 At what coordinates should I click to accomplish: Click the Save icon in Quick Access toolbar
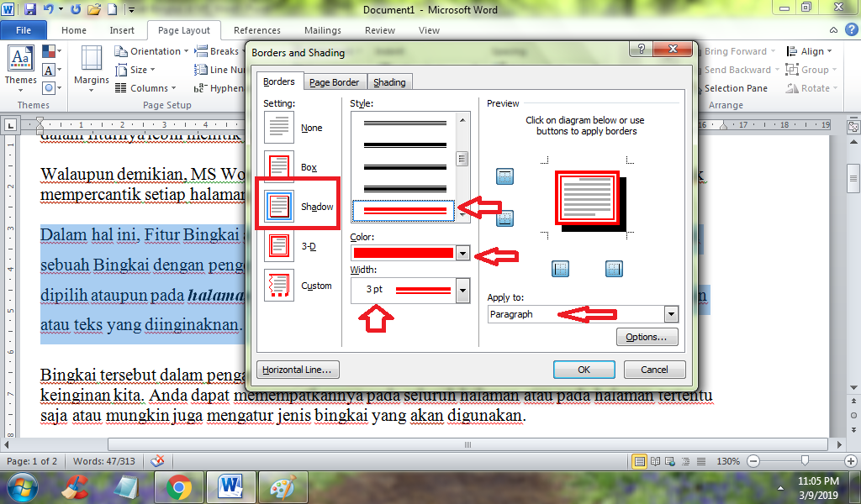click(29, 8)
